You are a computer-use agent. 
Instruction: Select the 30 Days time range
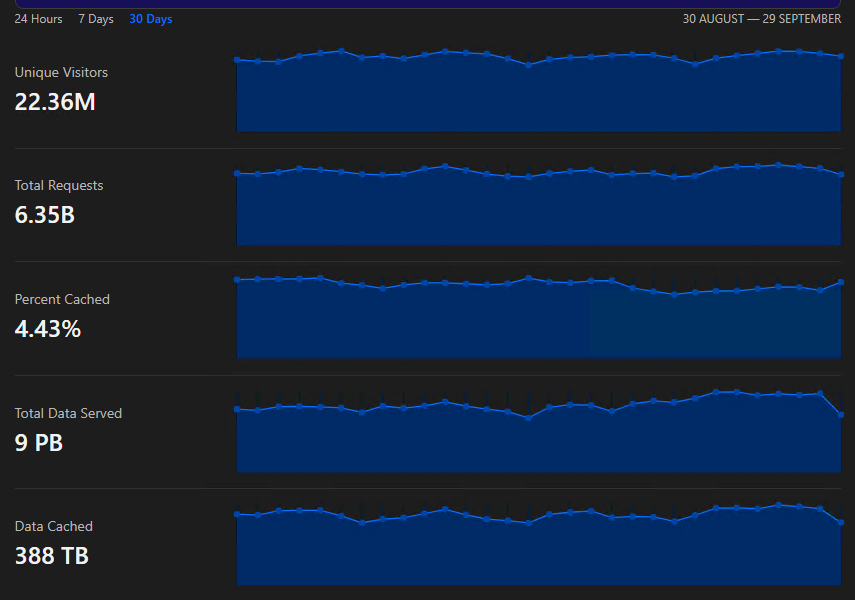pos(150,19)
